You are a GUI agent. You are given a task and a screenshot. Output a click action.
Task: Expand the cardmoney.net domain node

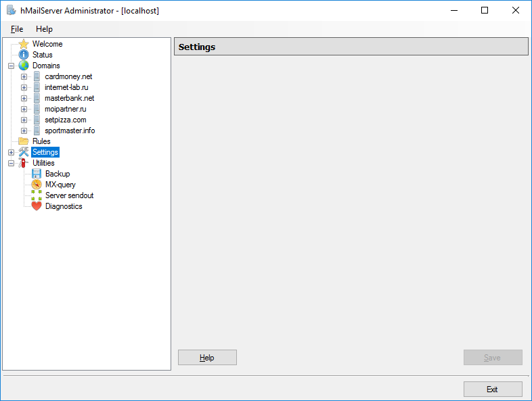point(24,76)
